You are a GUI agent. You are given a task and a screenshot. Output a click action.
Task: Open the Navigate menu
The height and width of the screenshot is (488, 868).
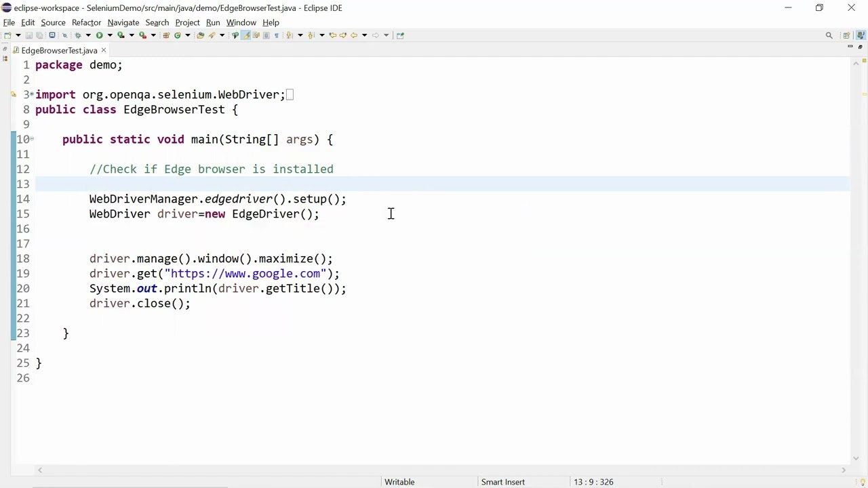[x=123, y=22]
